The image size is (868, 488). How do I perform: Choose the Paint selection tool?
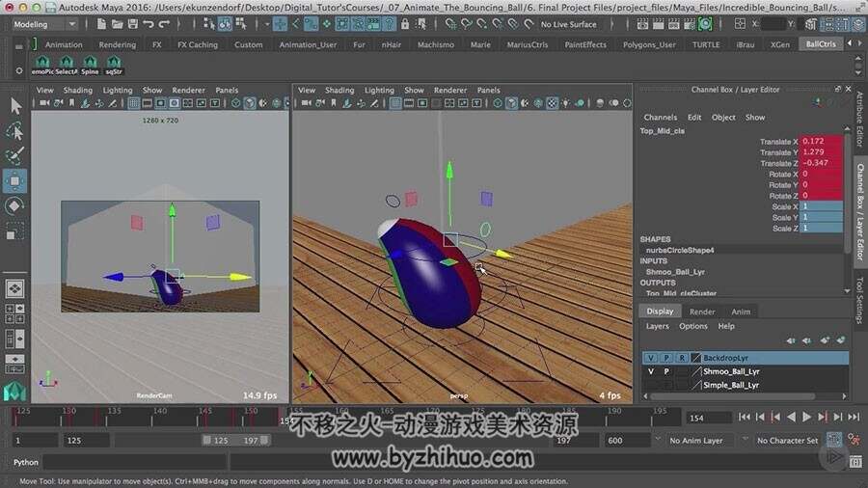[14, 155]
